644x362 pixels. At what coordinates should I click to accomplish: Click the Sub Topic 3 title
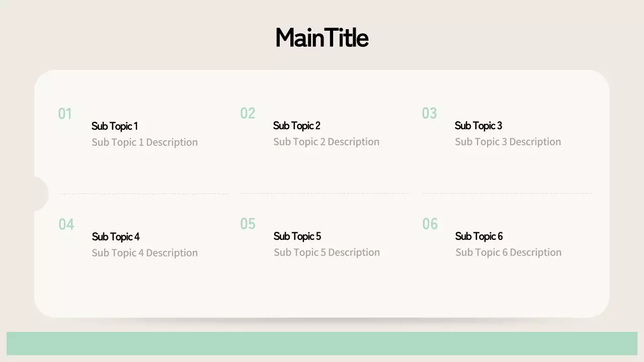click(478, 126)
